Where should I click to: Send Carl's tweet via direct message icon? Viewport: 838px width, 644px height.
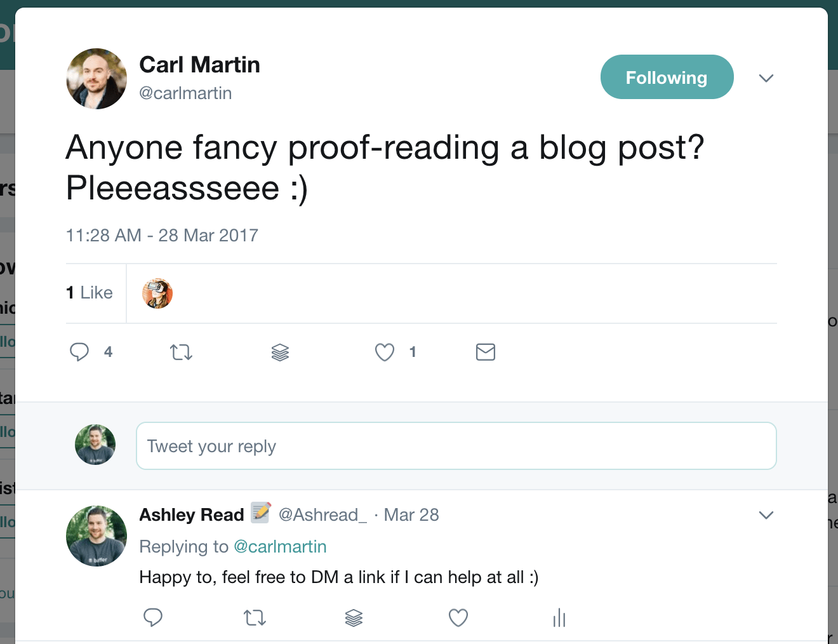point(486,352)
